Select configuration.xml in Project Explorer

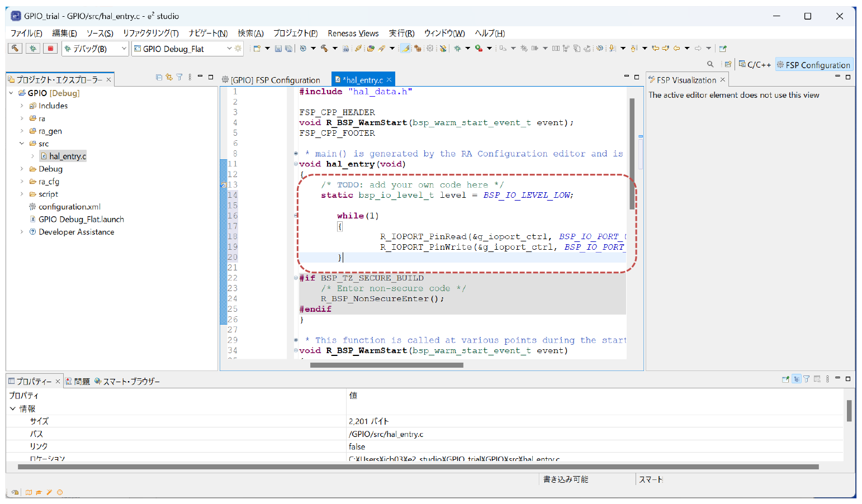(x=69, y=207)
